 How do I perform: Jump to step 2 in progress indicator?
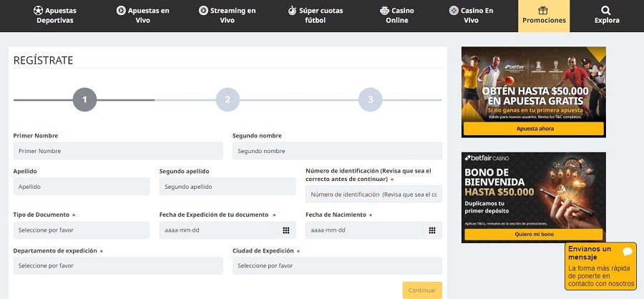(228, 100)
